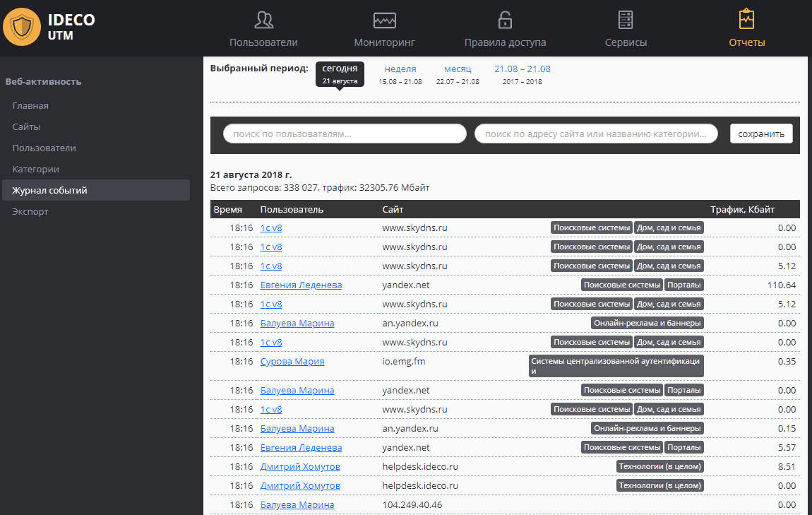
Task: Open Экспорт in the sidebar
Action: pos(30,212)
